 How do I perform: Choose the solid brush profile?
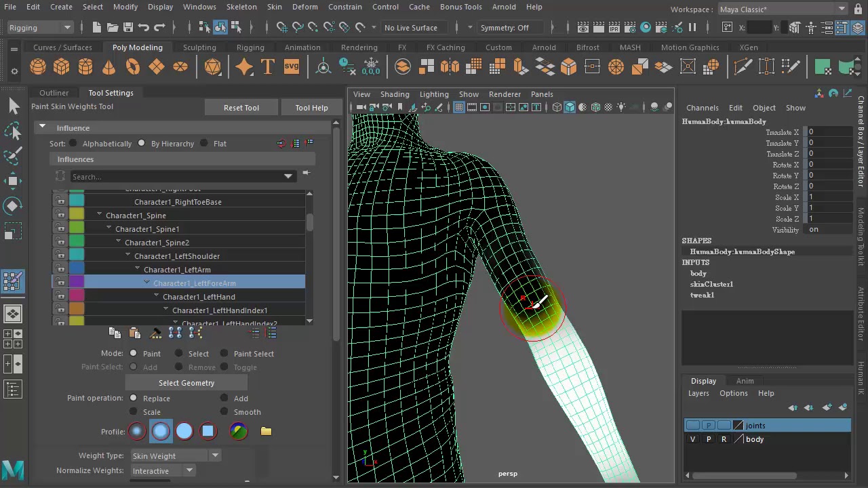pos(184,431)
